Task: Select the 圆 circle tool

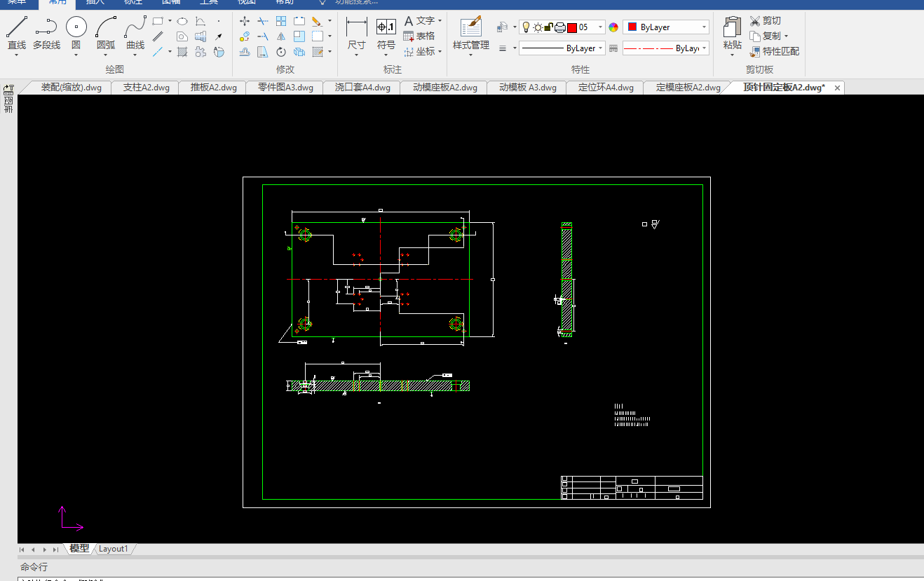Action: pyautogui.click(x=76, y=28)
